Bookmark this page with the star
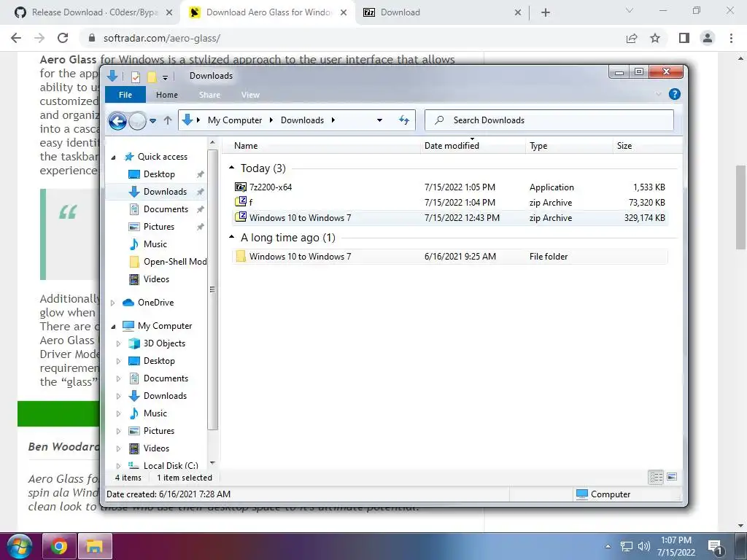 pos(655,38)
